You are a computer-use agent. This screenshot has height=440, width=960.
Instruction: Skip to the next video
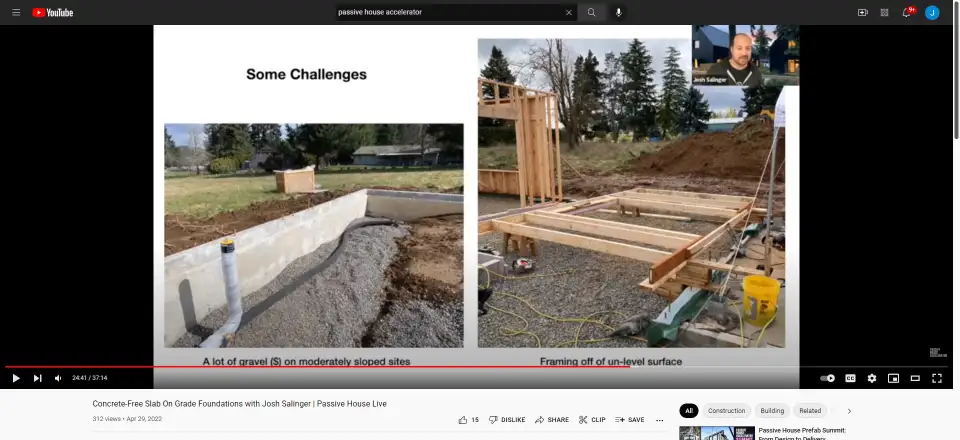point(37,378)
